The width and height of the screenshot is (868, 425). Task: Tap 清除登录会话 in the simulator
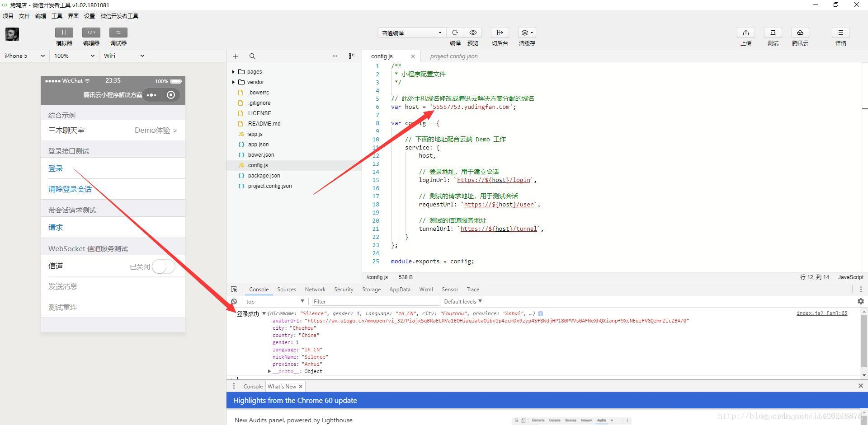[x=70, y=189]
